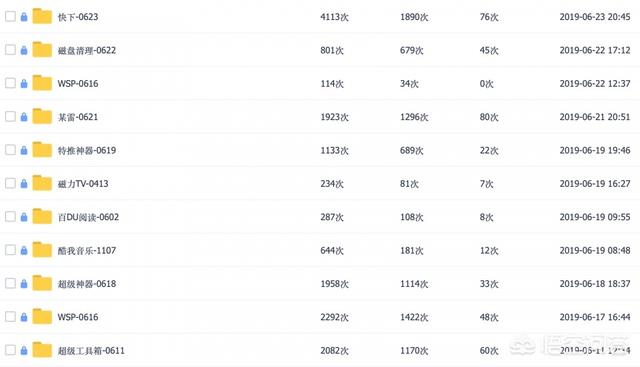Screen dimensions: 640x367
Task: Select the checkbox for 超级工具箱-0611
Action: 10,350
